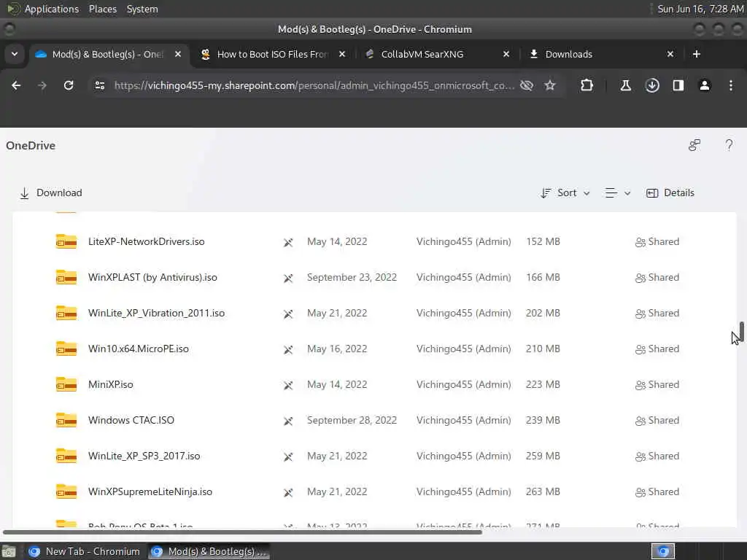Click the show desktop icon in bottom panel
The width and height of the screenshot is (747, 560).
coord(9,551)
